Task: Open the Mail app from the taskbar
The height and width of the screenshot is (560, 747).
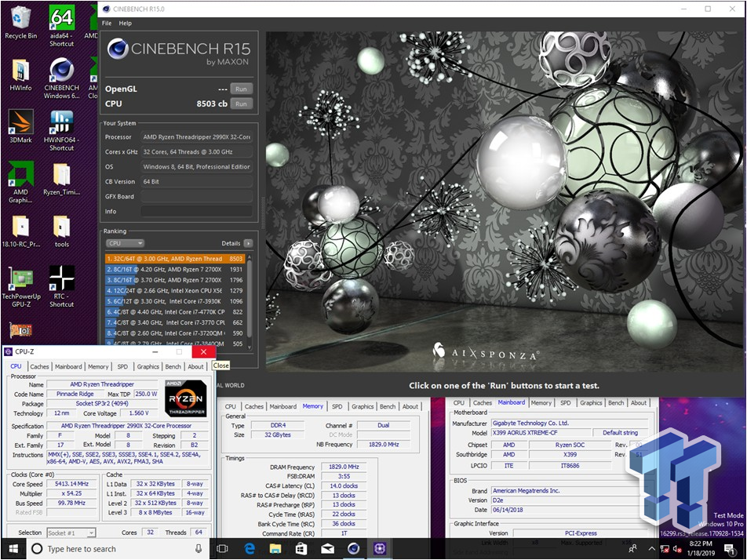Action: click(327, 548)
